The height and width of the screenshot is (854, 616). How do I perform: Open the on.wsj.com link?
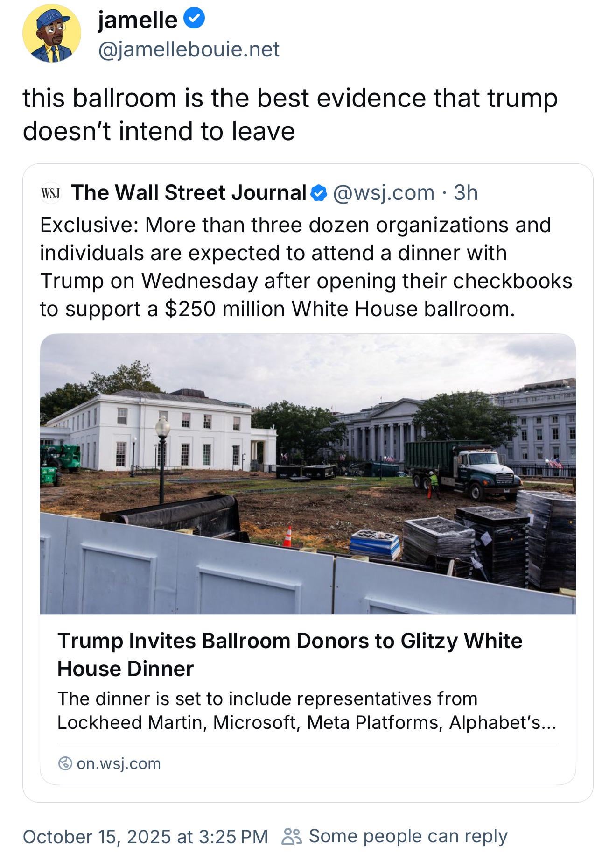119,763
